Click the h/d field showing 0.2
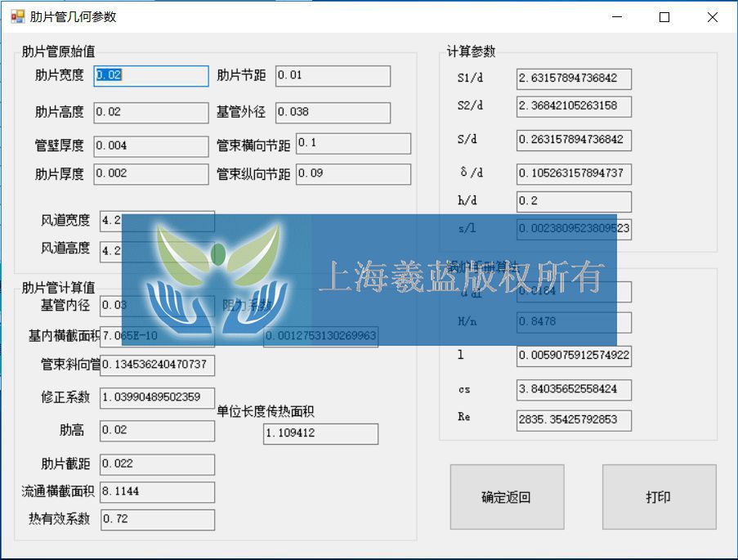 coord(574,202)
